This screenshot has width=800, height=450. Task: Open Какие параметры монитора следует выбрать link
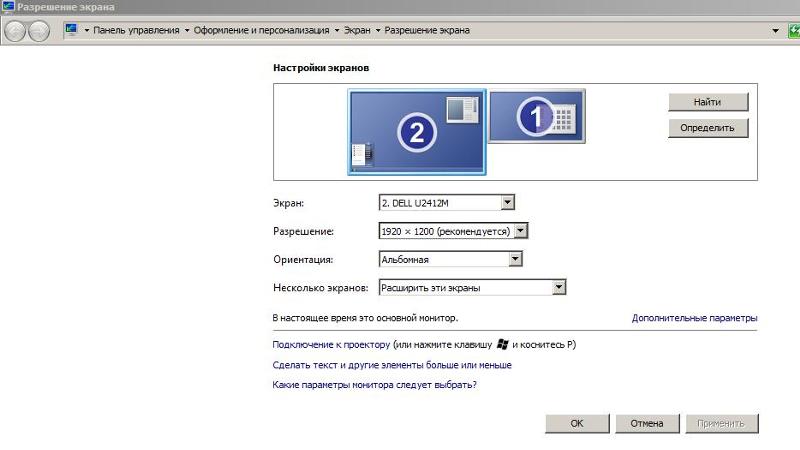tap(374, 385)
